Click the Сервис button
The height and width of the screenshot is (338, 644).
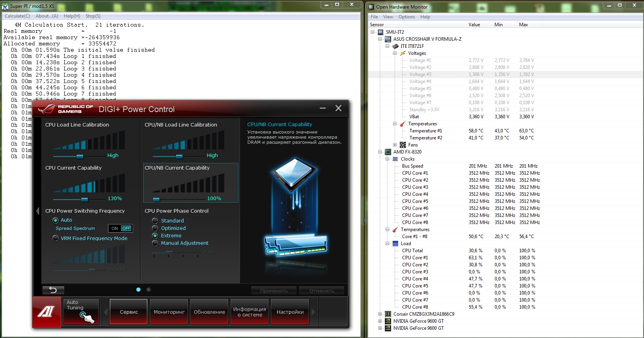129,312
